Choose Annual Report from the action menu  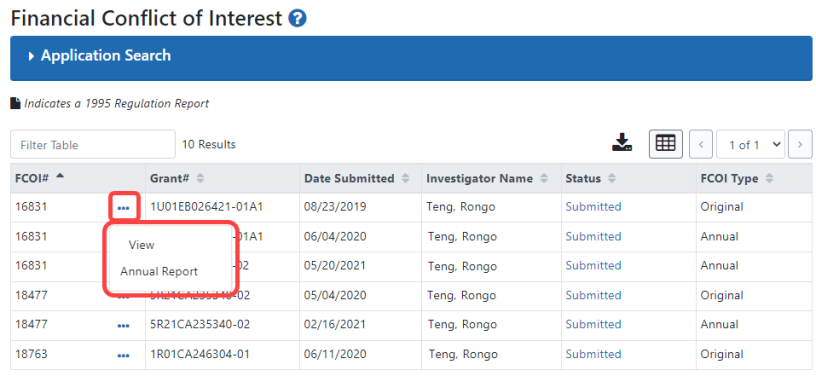159,271
